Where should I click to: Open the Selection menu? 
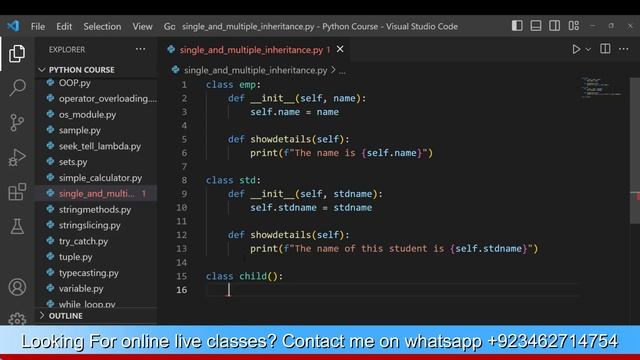(x=102, y=27)
